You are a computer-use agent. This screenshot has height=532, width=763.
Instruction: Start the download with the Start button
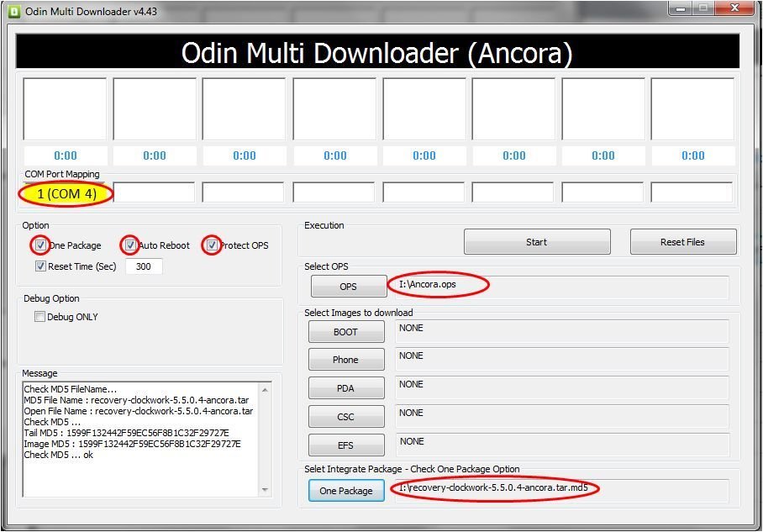coord(537,242)
